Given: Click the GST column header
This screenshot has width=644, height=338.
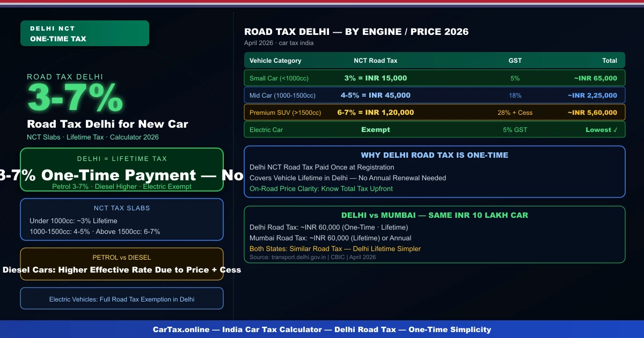Looking at the screenshot, I should tap(515, 60).
